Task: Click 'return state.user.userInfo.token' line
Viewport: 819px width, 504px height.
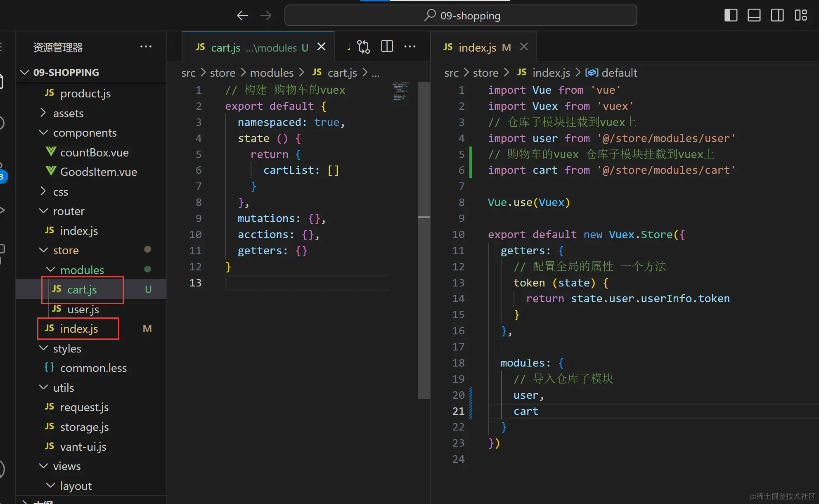Action: [x=628, y=298]
